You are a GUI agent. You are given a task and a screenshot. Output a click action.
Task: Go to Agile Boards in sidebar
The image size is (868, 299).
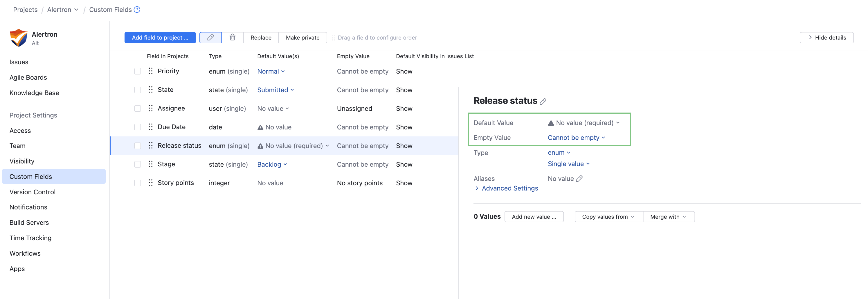pos(28,77)
